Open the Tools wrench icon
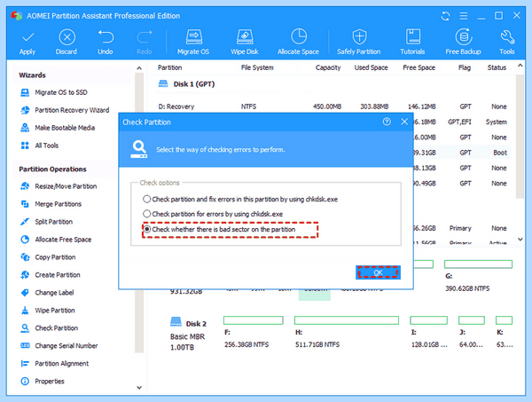 507,37
